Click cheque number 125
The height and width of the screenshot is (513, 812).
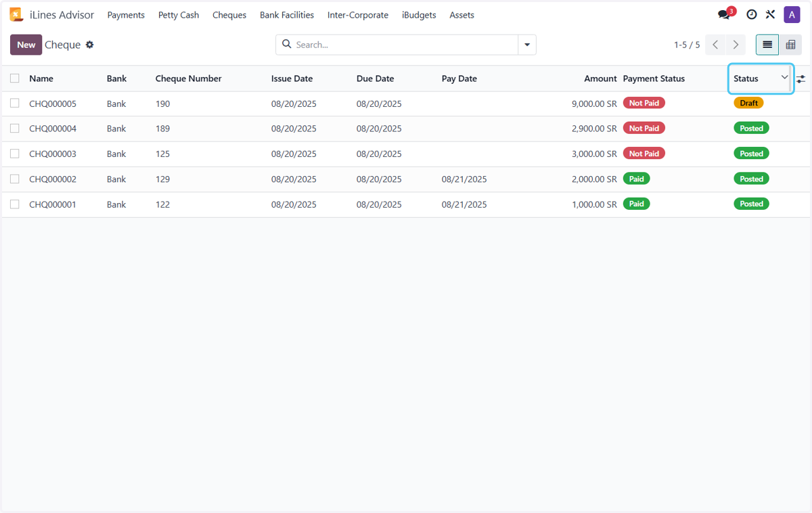(163, 154)
